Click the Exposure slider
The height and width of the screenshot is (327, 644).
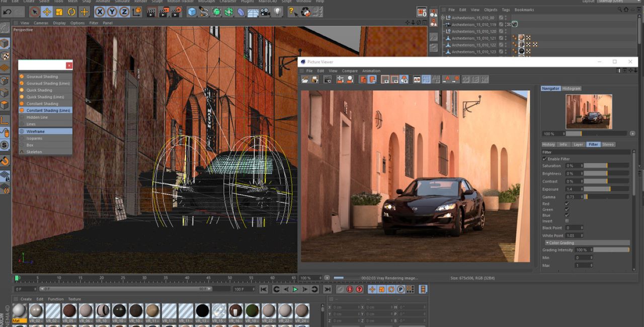(x=606, y=189)
